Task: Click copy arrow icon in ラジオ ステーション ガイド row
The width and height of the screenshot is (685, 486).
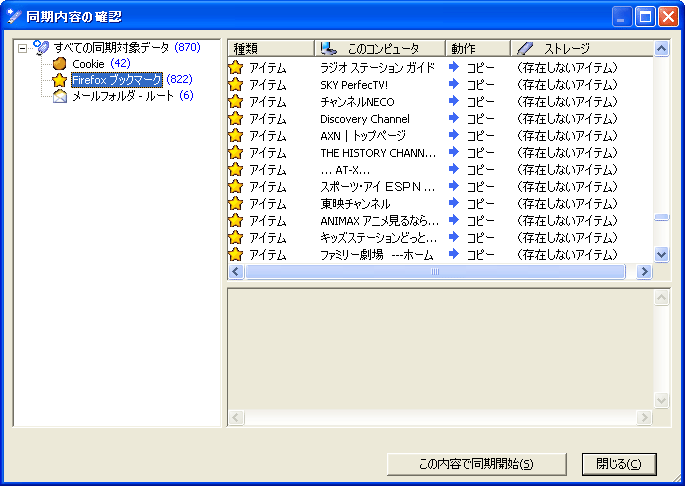Action: click(x=454, y=67)
